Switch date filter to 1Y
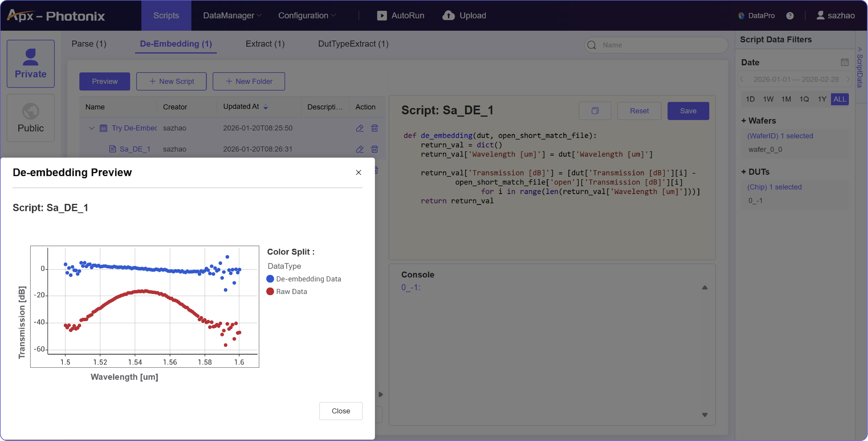 coord(822,99)
